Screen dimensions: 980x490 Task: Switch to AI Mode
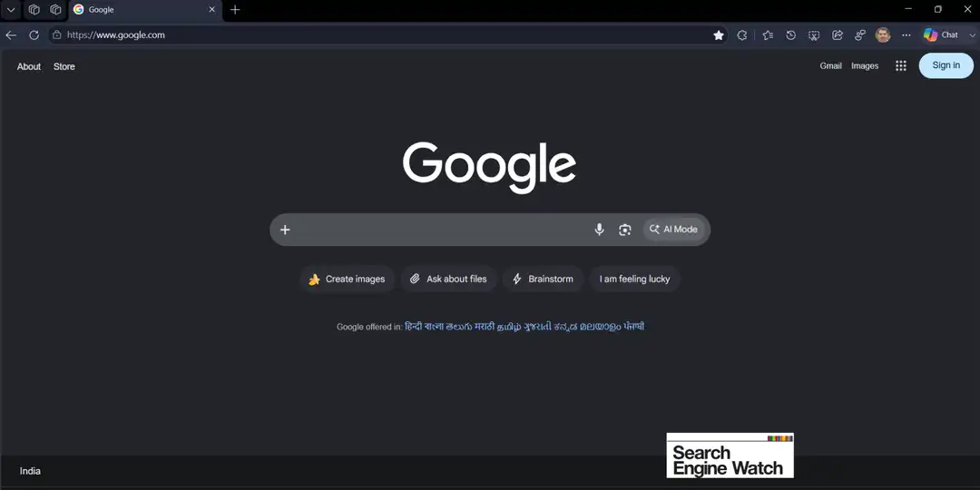tap(673, 230)
